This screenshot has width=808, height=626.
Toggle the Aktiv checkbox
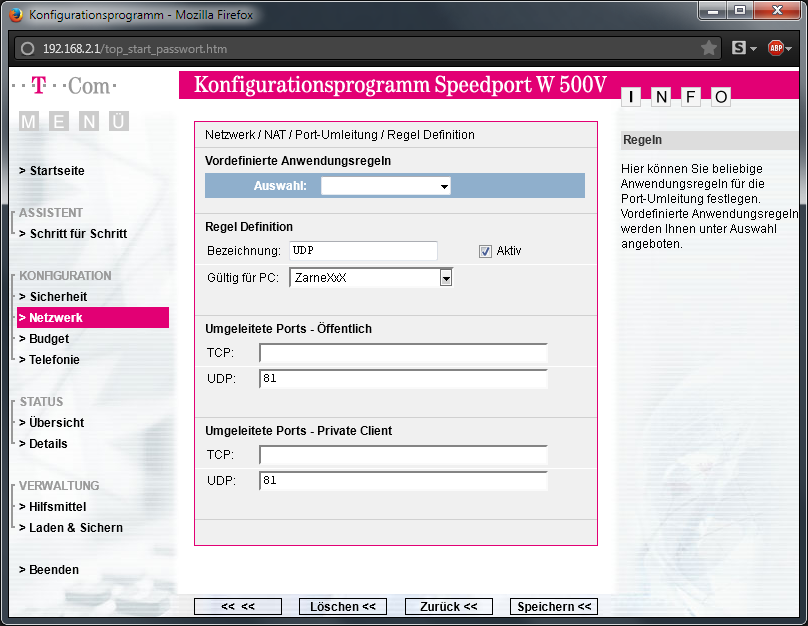pyautogui.click(x=485, y=251)
